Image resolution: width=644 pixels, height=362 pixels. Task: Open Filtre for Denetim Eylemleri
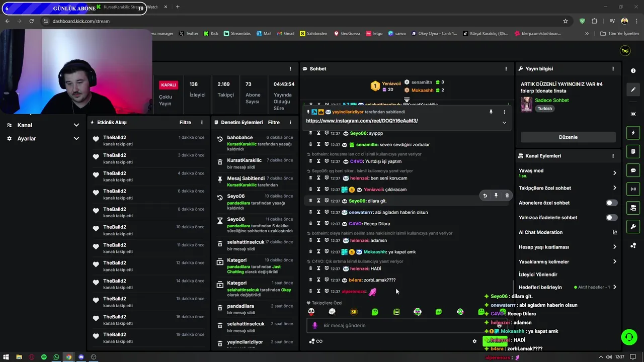(274, 122)
